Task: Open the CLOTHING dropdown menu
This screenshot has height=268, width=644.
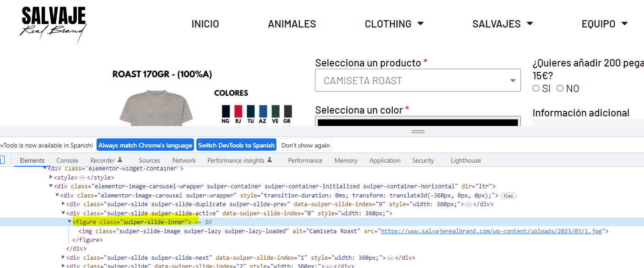Action: [394, 24]
